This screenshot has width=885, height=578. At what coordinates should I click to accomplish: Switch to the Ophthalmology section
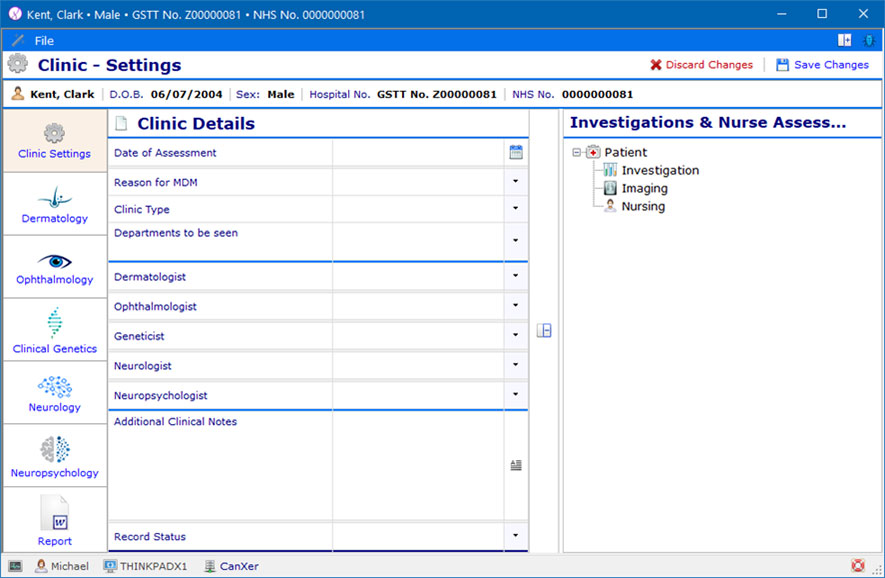tap(55, 268)
